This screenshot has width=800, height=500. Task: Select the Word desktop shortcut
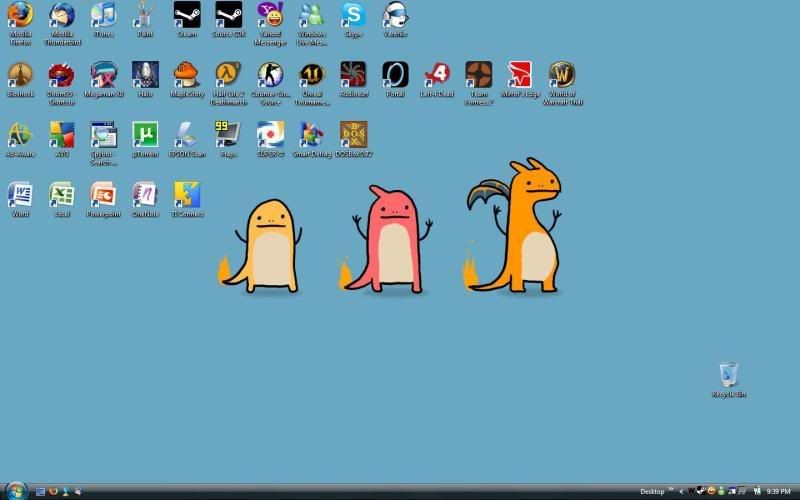(20, 199)
